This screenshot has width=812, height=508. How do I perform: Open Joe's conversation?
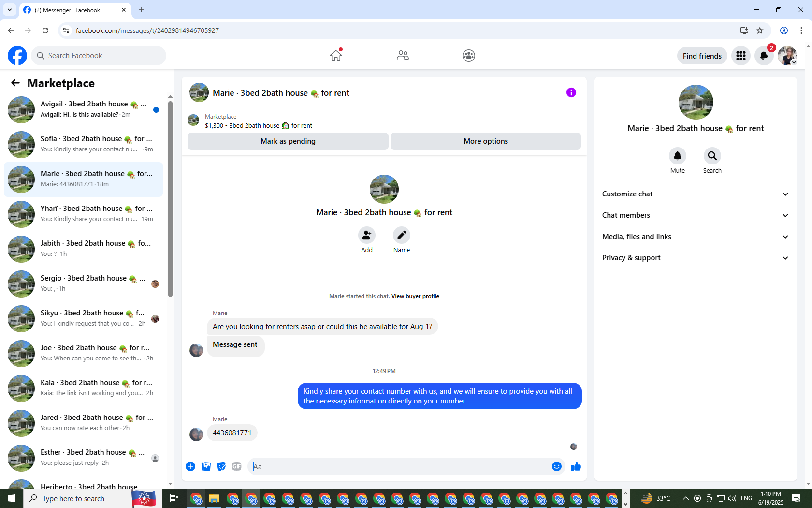tap(84, 353)
